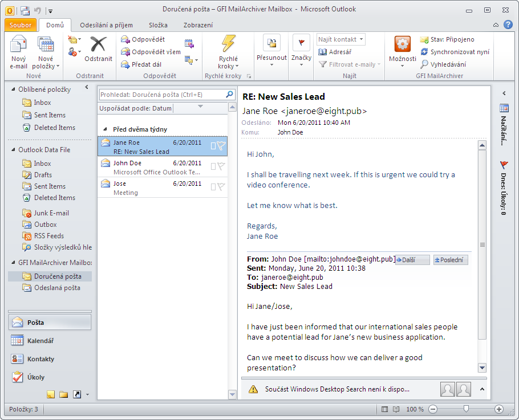
Task: Open the Kalendář view
Action: (x=50, y=340)
